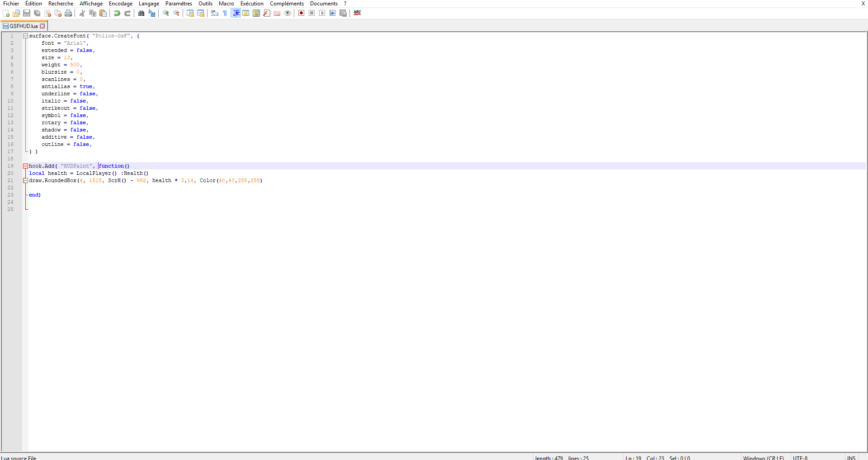
Task: Click "LocalPlayer()" on line 20
Action: point(96,174)
